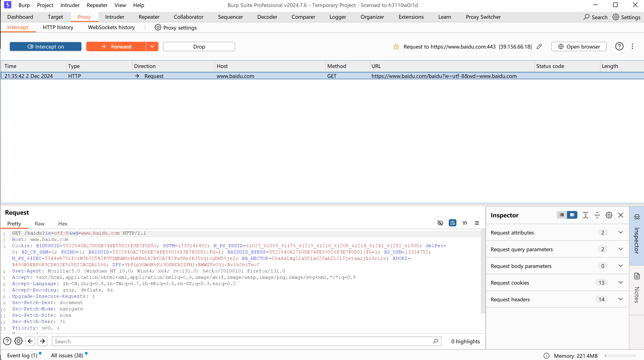Click the Drop button
This screenshot has height=360, width=644.
(x=199, y=46)
